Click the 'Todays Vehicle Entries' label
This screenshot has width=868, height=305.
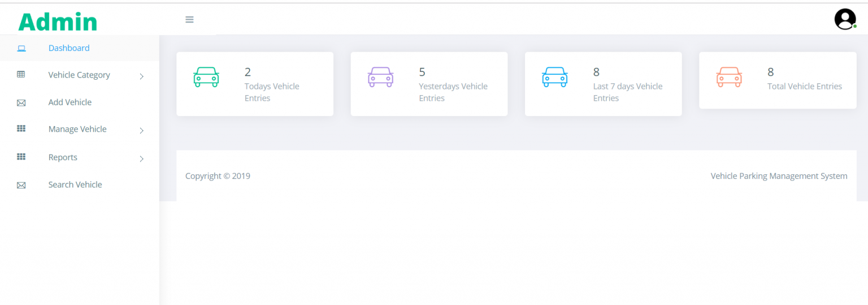pos(272,92)
